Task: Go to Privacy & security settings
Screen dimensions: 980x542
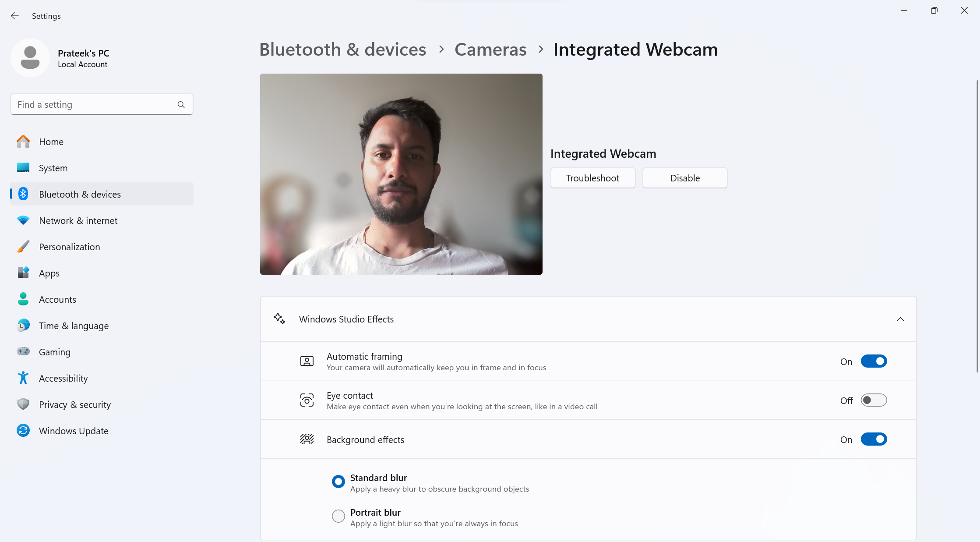Action: click(102, 404)
